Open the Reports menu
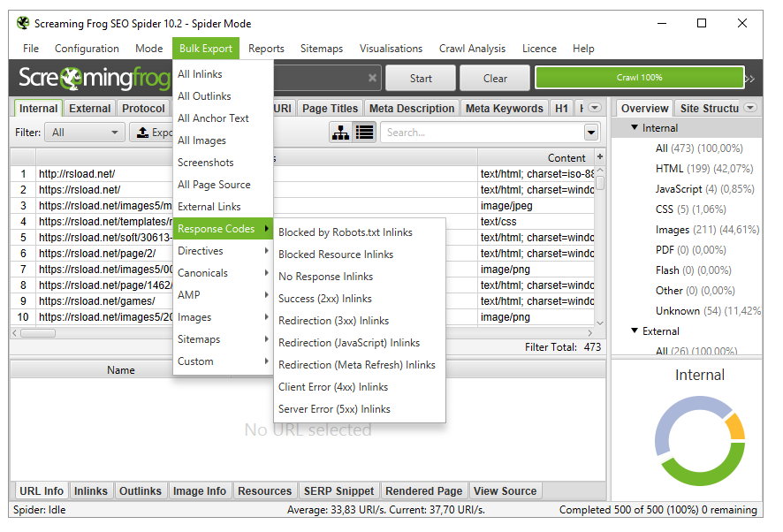Viewport: 783px width, 532px height. click(x=266, y=49)
